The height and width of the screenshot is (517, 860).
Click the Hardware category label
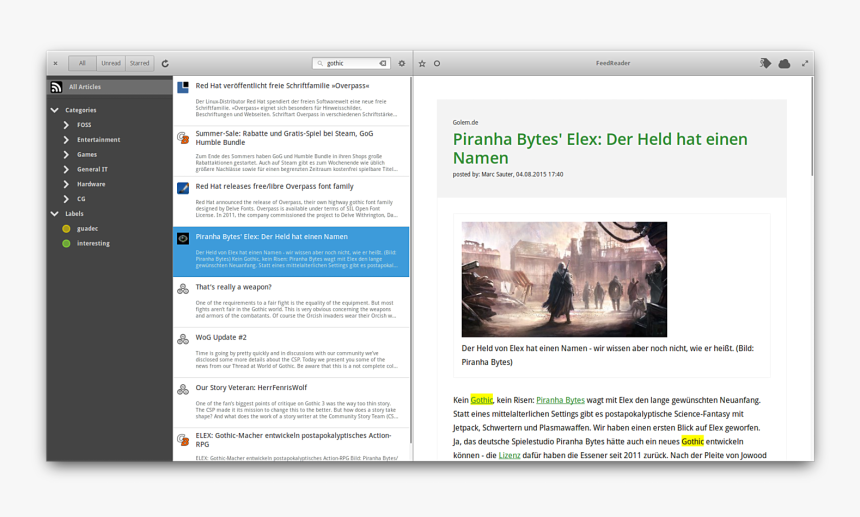(x=91, y=184)
